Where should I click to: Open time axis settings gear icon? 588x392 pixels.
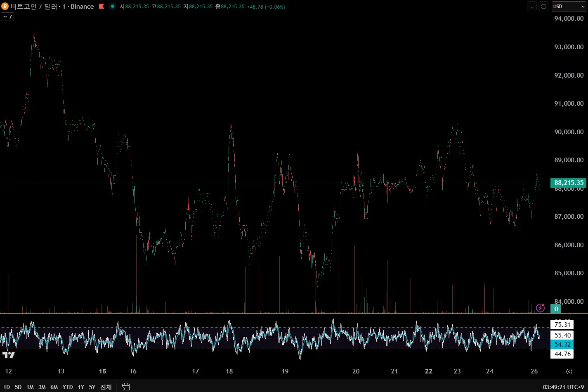click(x=569, y=371)
